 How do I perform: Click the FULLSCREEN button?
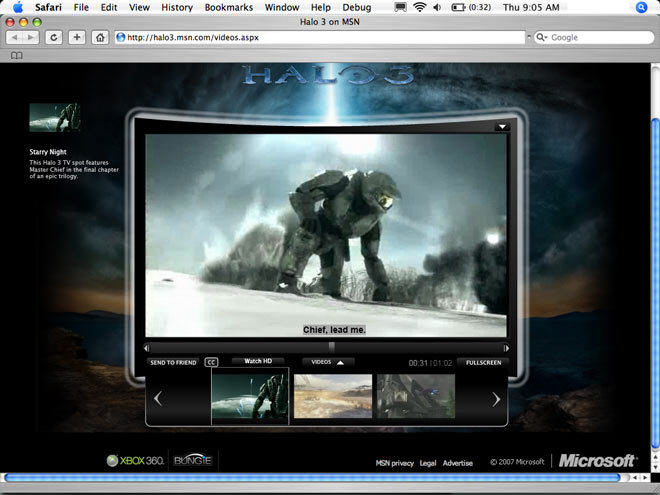pyautogui.click(x=483, y=362)
